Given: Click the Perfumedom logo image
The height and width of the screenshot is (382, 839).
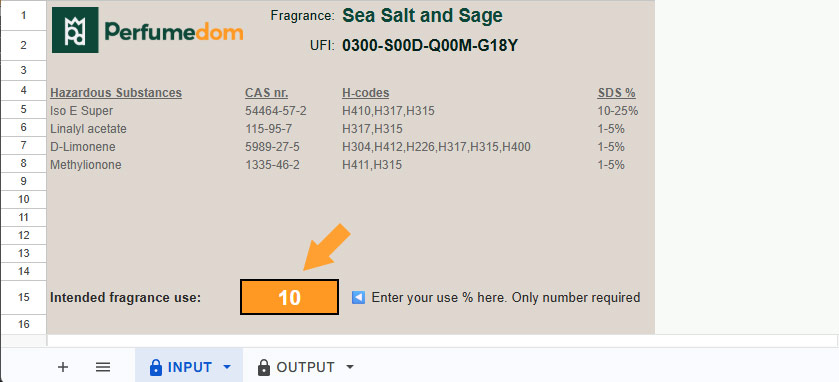Looking at the screenshot, I should pos(148,30).
